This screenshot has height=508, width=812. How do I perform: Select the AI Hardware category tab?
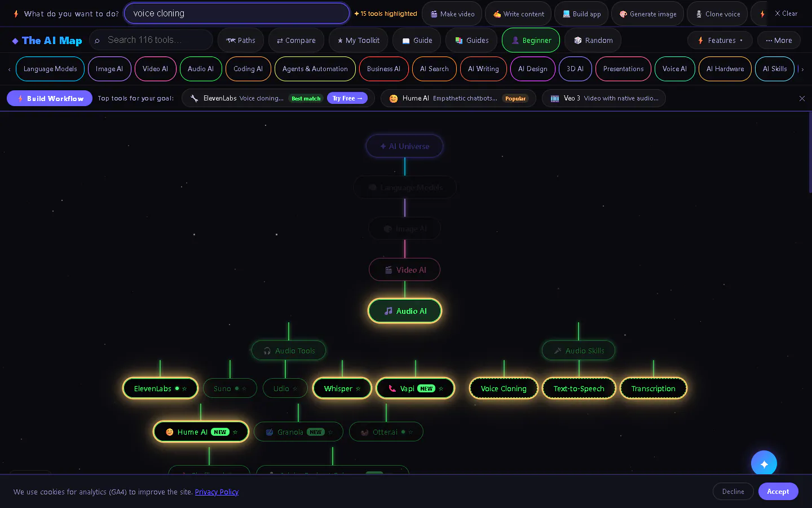pyautogui.click(x=725, y=69)
